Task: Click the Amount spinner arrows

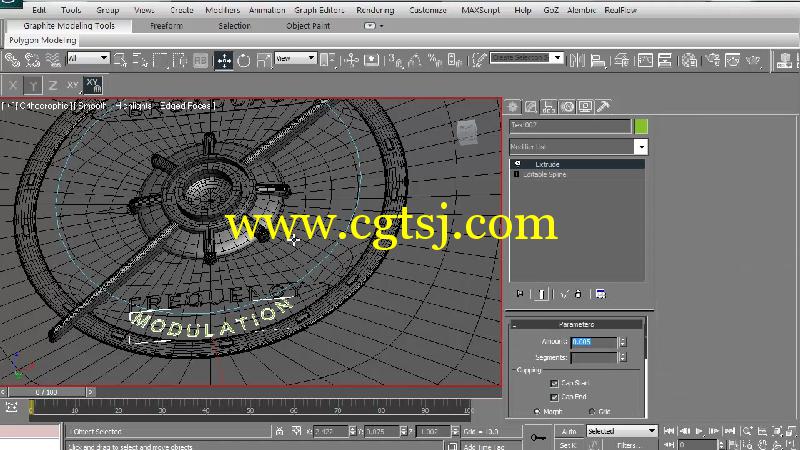Action: (622, 342)
